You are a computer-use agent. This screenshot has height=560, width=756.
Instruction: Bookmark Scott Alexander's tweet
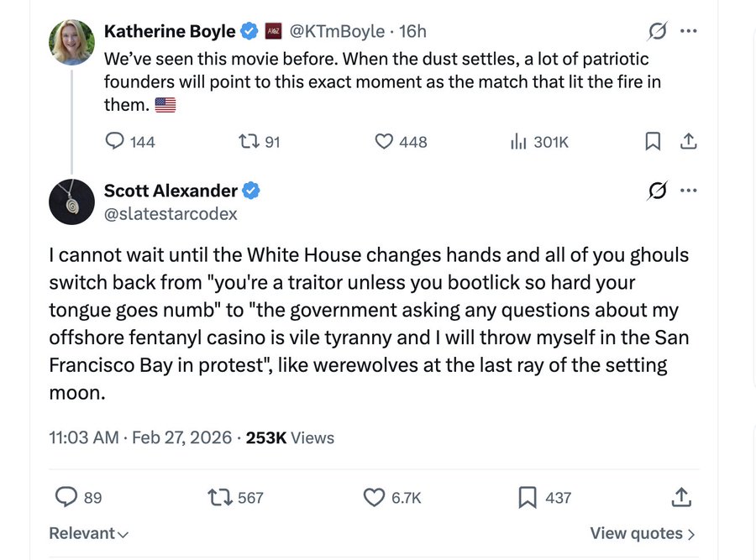pos(527,498)
